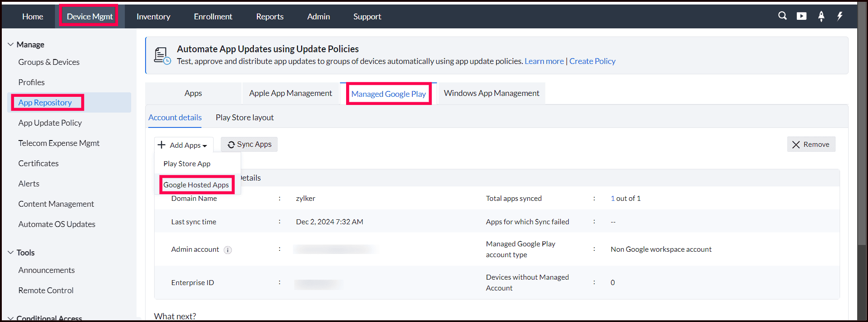Click the X icon on Remove button
Image resolution: width=868 pixels, height=322 pixels.
tap(796, 145)
